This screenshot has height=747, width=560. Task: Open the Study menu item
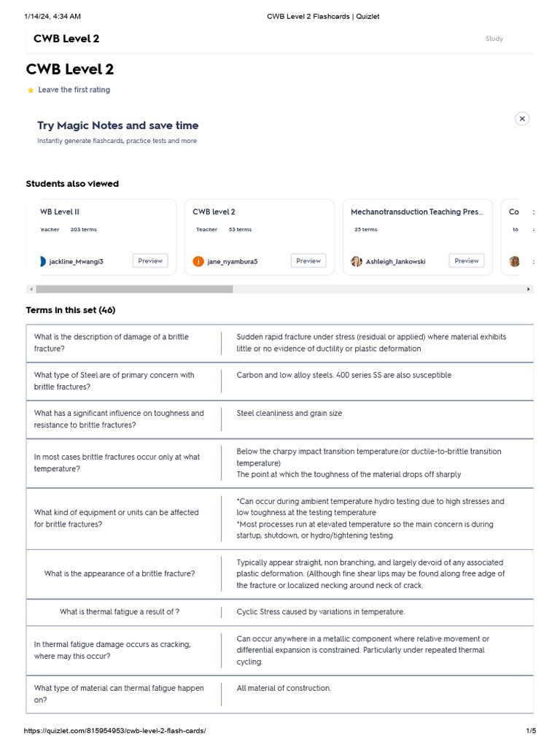494,39
